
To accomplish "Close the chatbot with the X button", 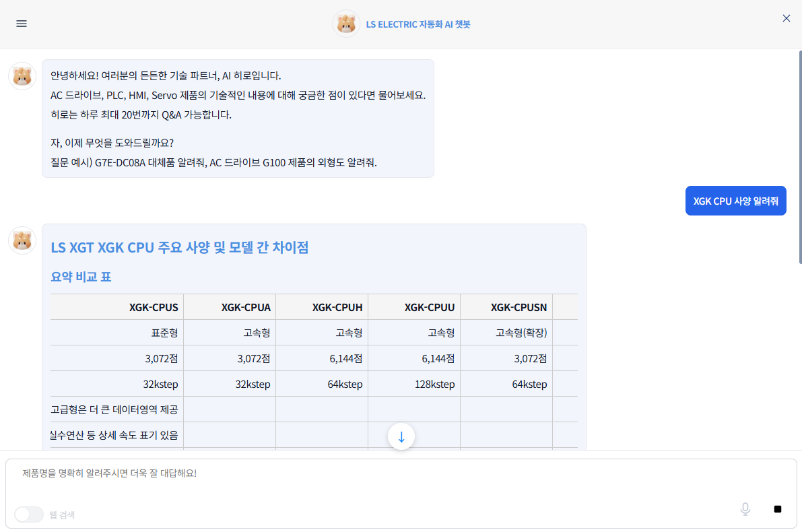I will [786, 18].
